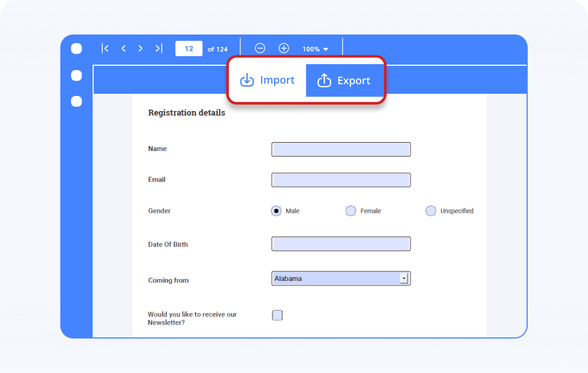Image resolution: width=588 pixels, height=373 pixels.
Task: Click the download-style Import icon
Action: pyautogui.click(x=247, y=80)
